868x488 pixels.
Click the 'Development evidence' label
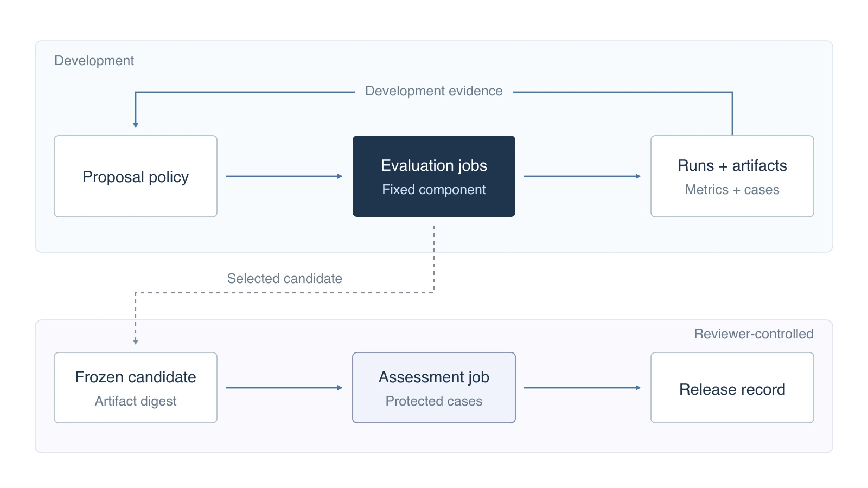pyautogui.click(x=434, y=91)
